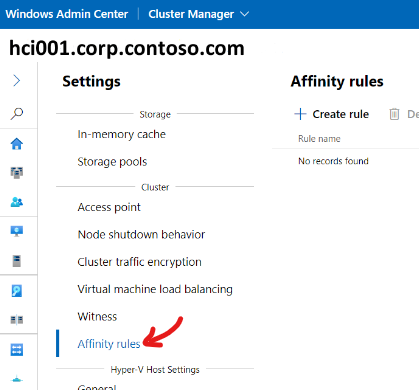
Task: Click the gray split-panels sidebar icon
Action: click(17, 320)
